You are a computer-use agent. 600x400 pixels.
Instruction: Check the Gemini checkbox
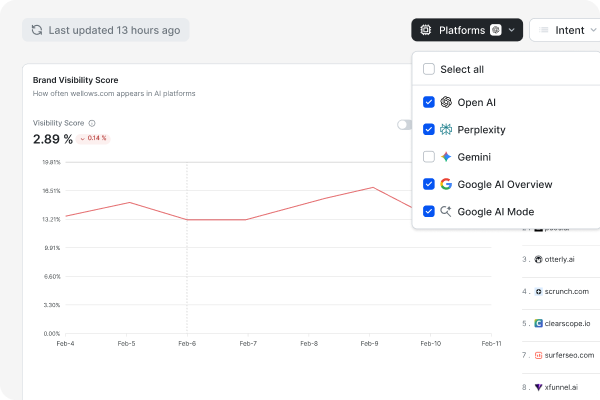point(429,157)
